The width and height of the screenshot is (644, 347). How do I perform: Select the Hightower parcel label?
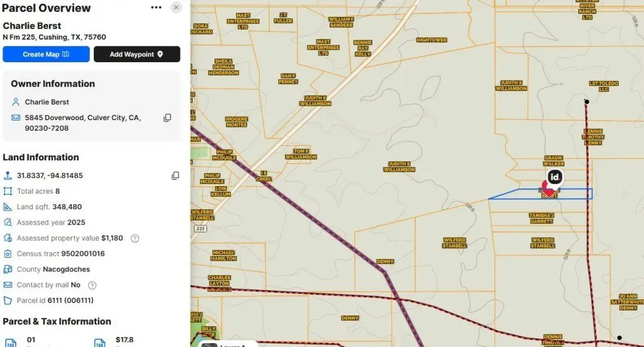431,40
